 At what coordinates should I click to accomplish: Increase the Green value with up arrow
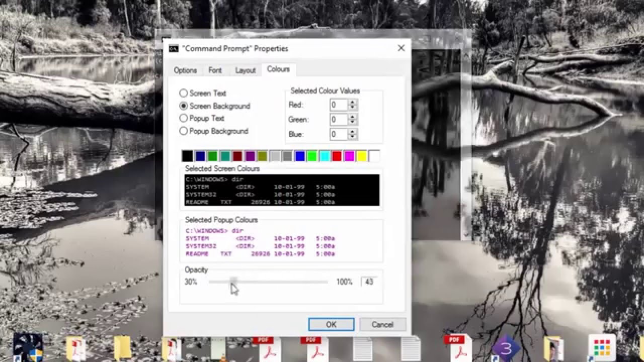pos(353,117)
